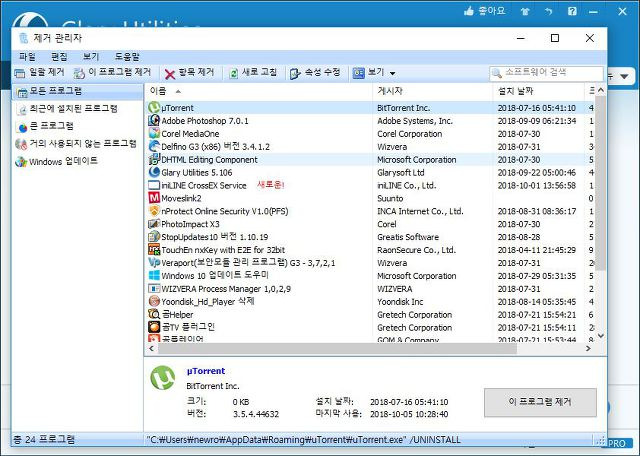
Task: Click the uninstall command path in status bar
Action: pyautogui.click(x=304, y=440)
